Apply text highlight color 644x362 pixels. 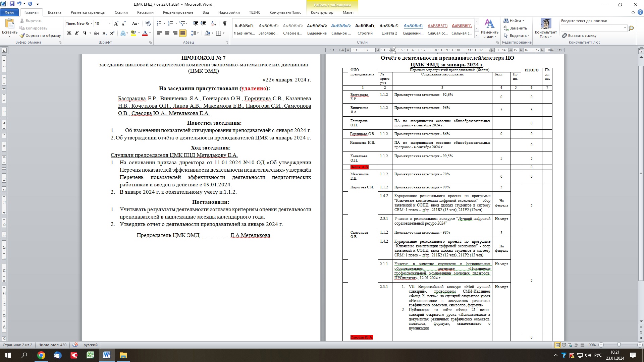[133, 33]
